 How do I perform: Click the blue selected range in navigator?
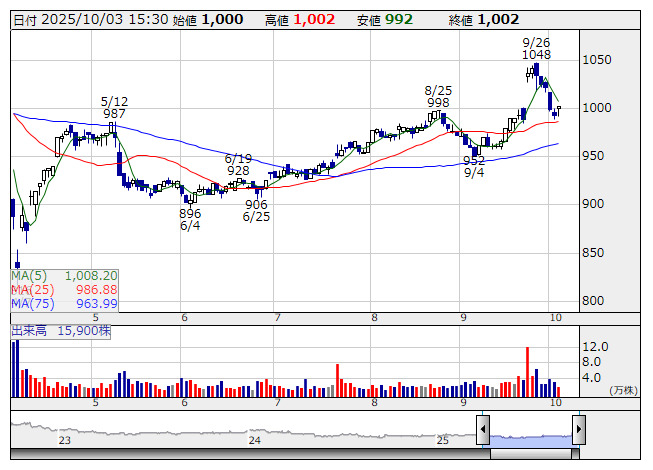pos(530,438)
